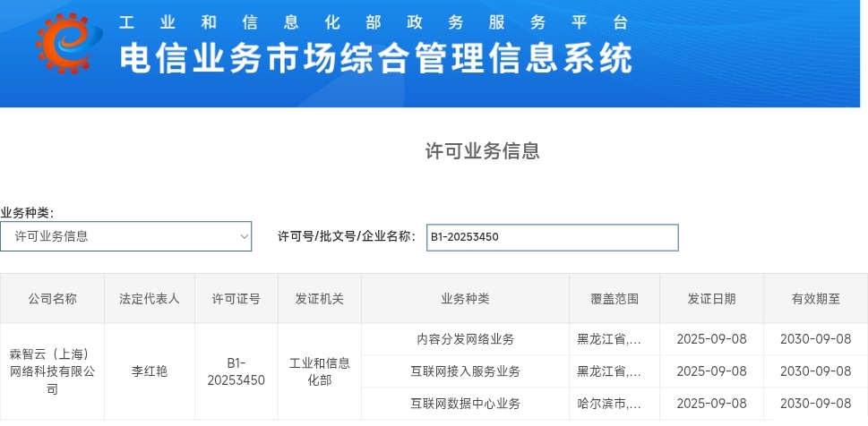Click the 电信业务市场综合管理信息系统 header title
This screenshot has width=868, height=426.
click(375, 59)
